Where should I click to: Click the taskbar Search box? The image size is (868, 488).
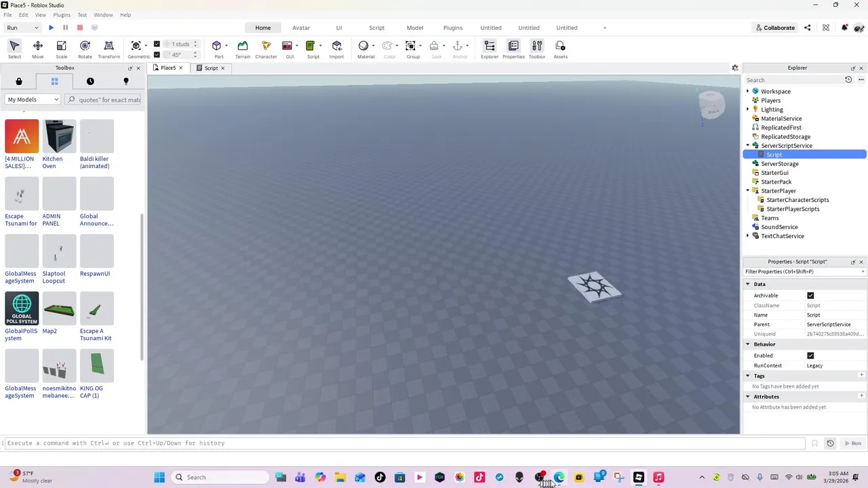click(x=219, y=477)
